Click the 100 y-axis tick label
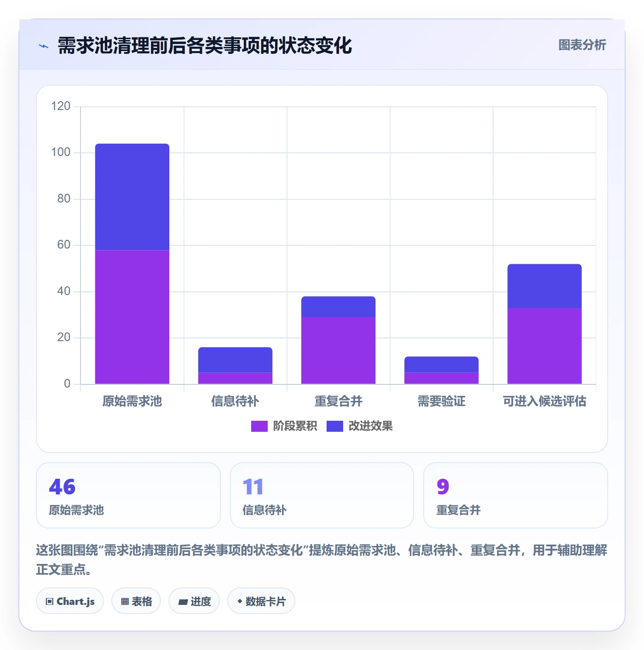The height and width of the screenshot is (650, 644). tap(61, 152)
